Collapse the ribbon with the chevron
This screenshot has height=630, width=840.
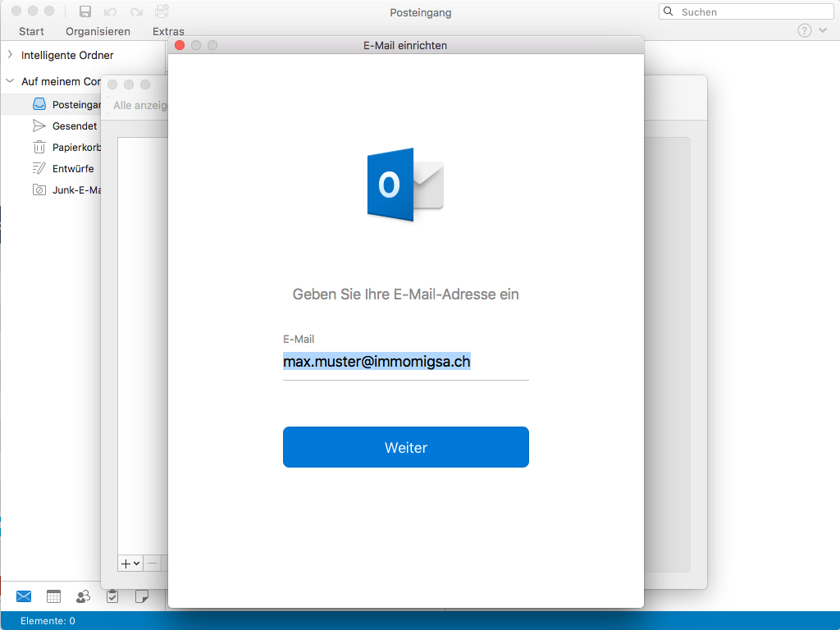[x=823, y=30]
